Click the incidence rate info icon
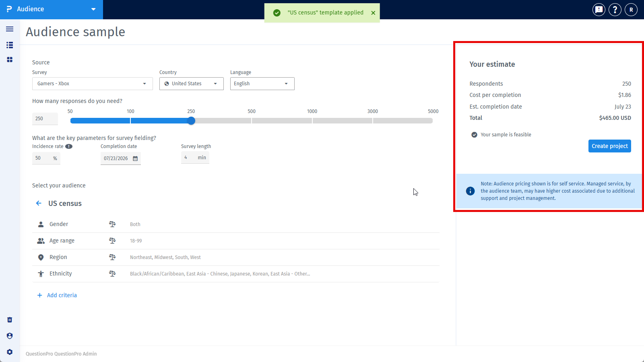The height and width of the screenshot is (362, 644). [x=69, y=146]
